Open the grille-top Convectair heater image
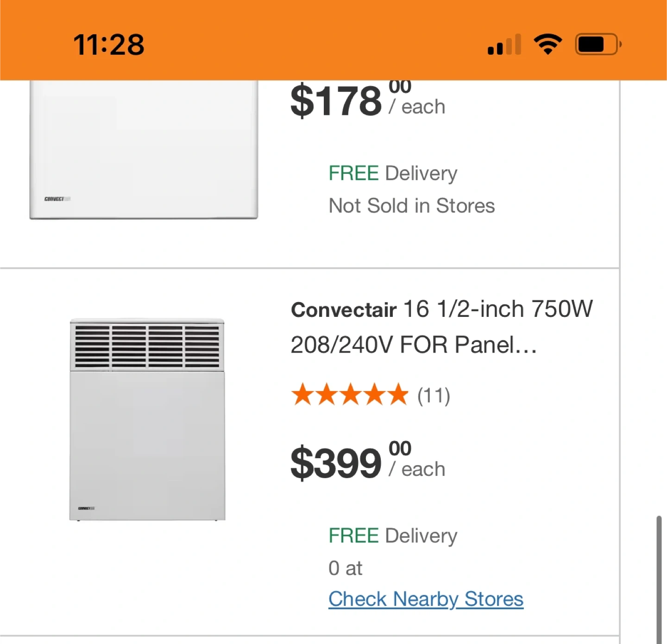This screenshot has width=667, height=644. (x=147, y=419)
